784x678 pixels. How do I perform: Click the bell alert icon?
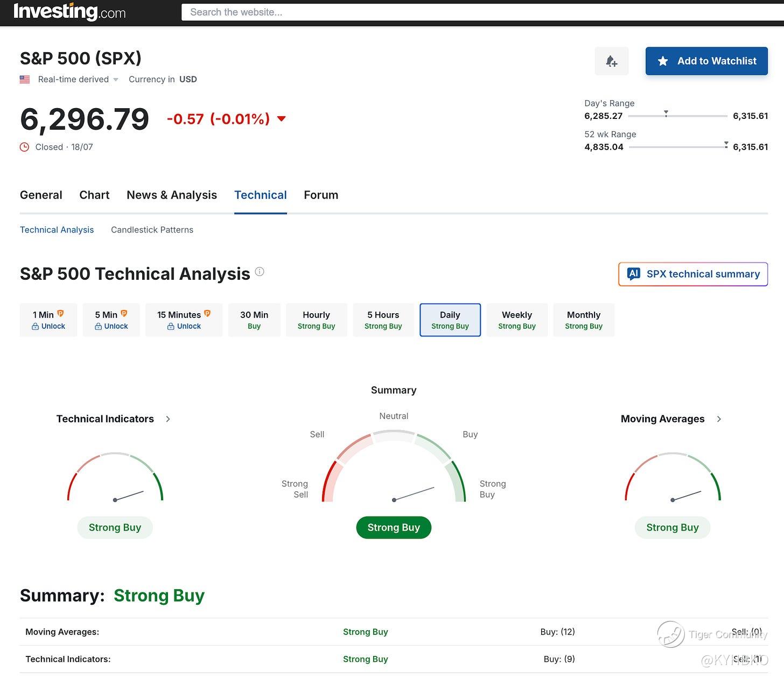(611, 61)
